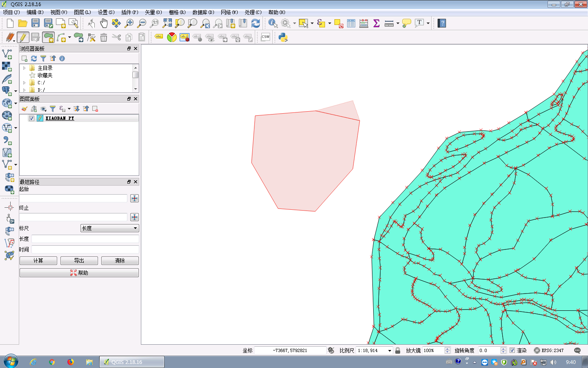
Task: Click the 坐标 coordinate input field
Action: 290,350
